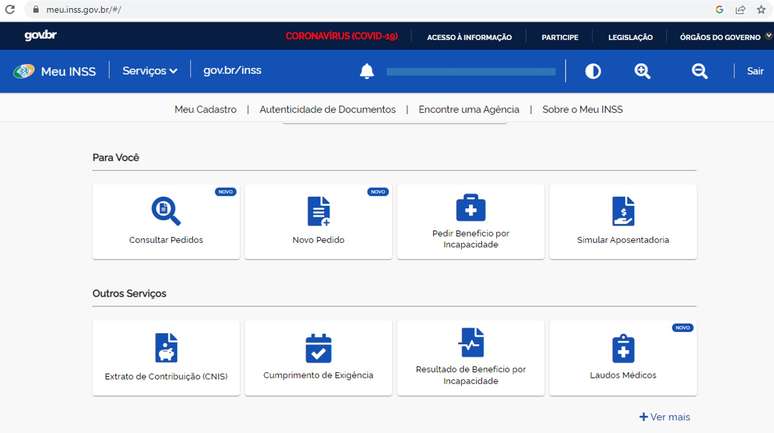Viewport: 774px width, 433px height.
Task: Click the Para Você section heading
Action: tap(116, 157)
